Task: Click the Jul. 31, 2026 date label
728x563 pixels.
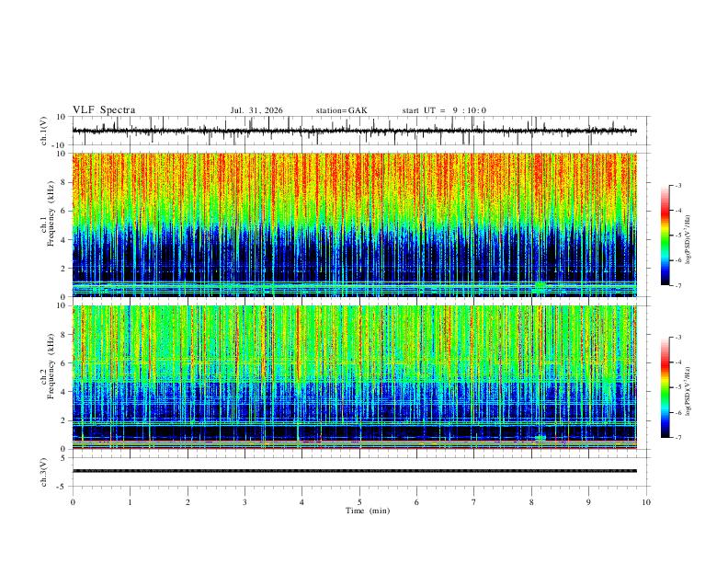Action: pyautogui.click(x=256, y=110)
